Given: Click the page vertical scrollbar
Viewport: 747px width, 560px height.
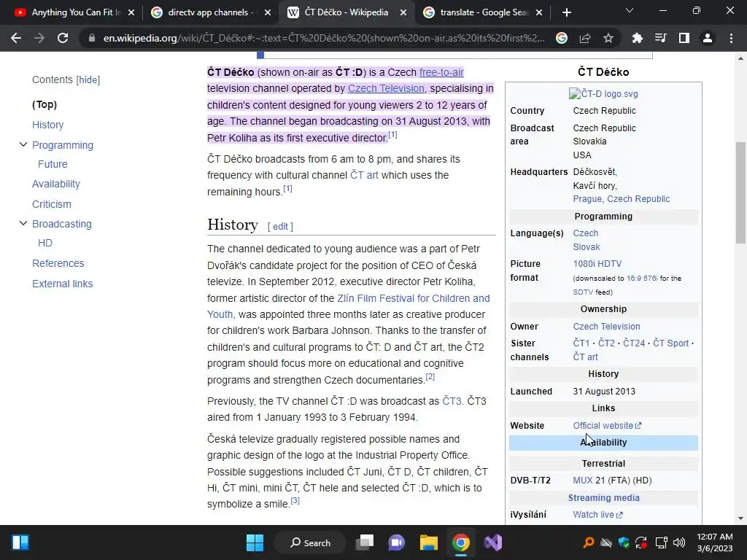Looking at the screenshot, I should [740, 192].
